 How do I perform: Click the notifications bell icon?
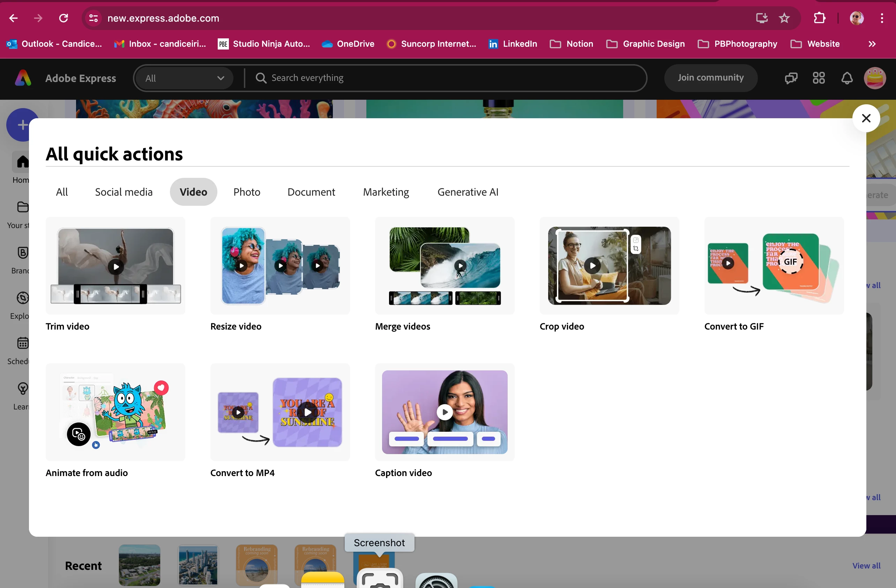point(847,78)
